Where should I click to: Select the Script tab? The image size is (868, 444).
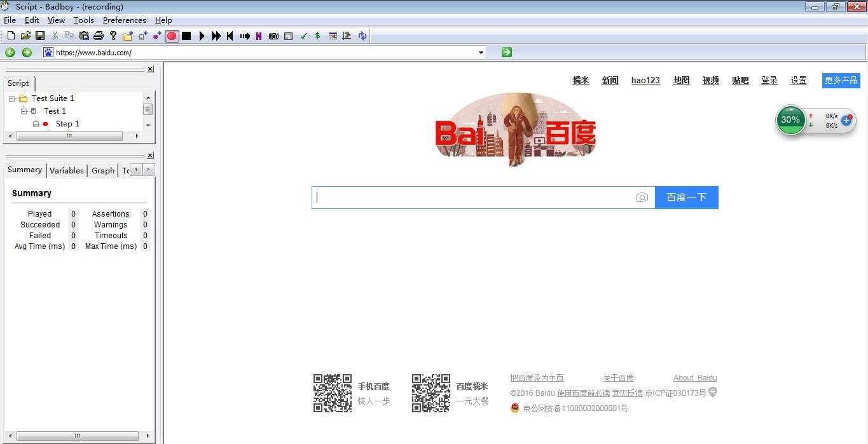(18, 83)
